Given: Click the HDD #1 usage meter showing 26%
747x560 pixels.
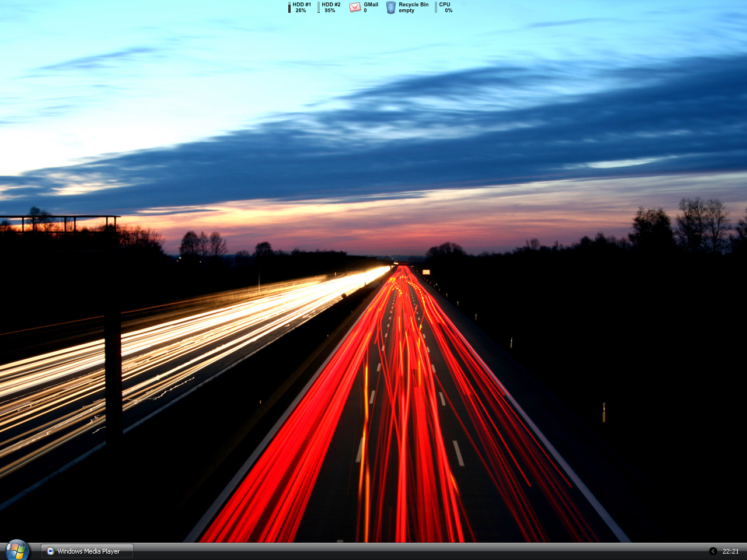Looking at the screenshot, I should (x=299, y=7).
